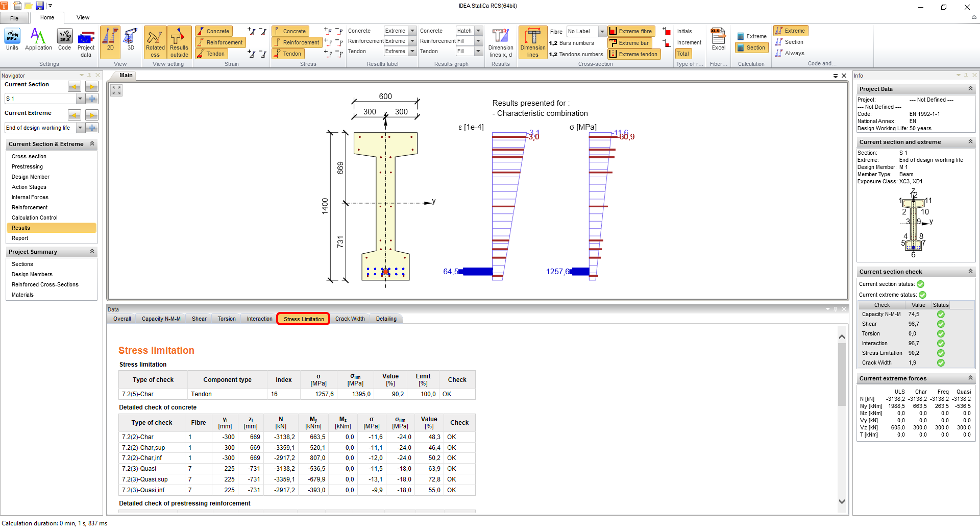Open the View ribbon tab

click(83, 17)
